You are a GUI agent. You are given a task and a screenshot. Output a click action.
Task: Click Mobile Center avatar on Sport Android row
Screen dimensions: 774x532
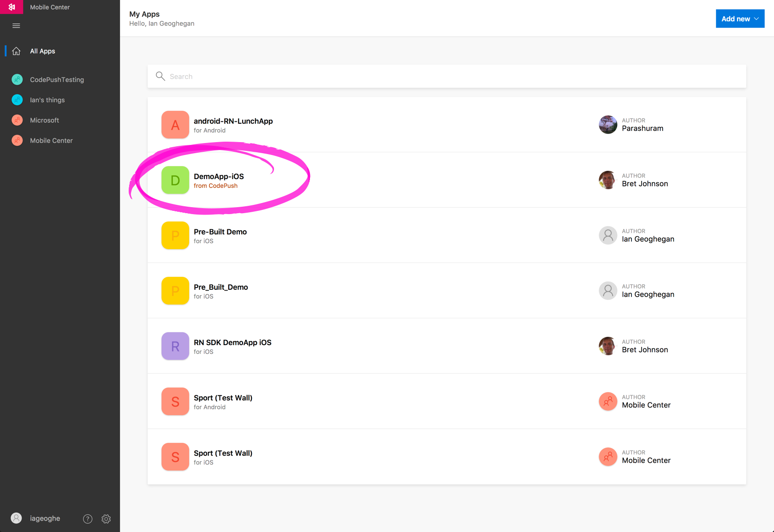[x=608, y=401]
